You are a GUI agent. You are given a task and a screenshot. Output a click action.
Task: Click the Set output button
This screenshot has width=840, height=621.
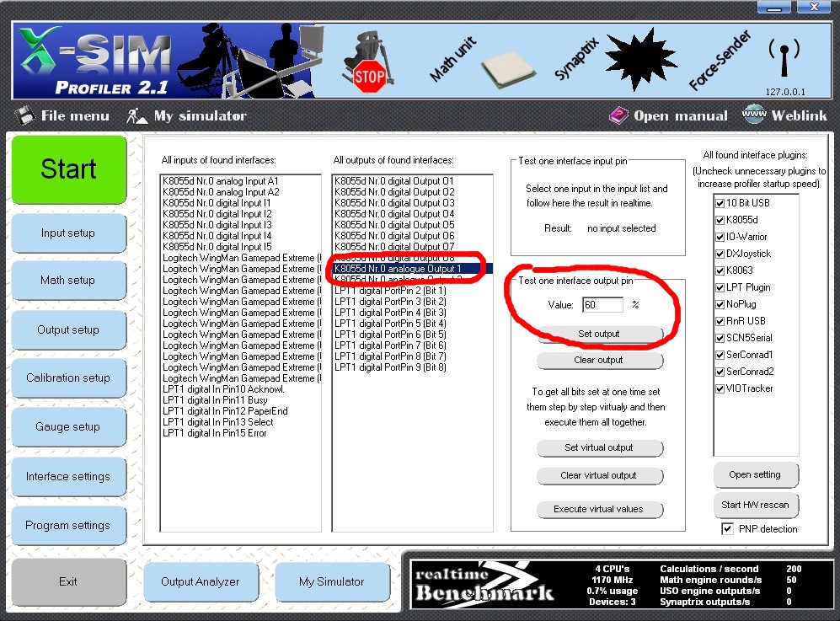599,335
